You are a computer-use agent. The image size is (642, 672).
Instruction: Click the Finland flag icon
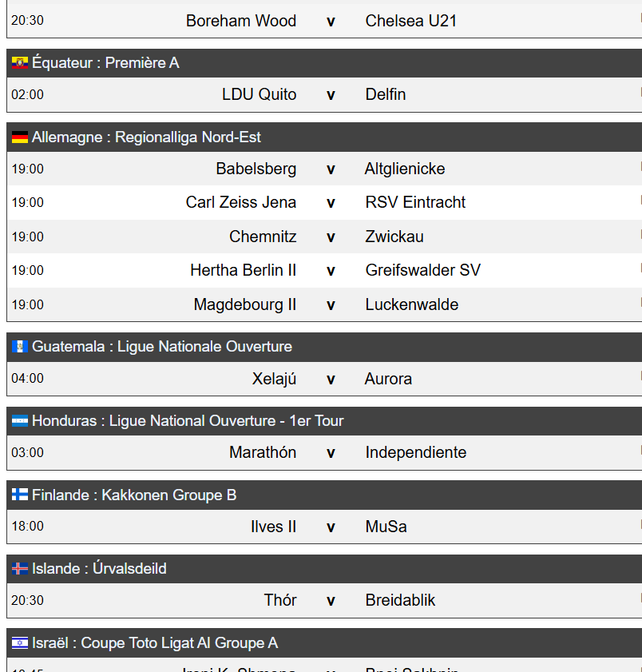(20, 495)
